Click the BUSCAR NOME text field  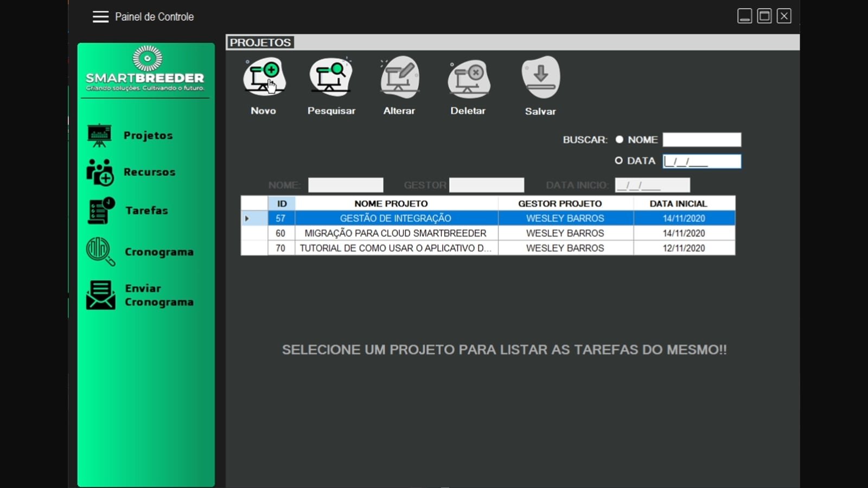(x=701, y=140)
